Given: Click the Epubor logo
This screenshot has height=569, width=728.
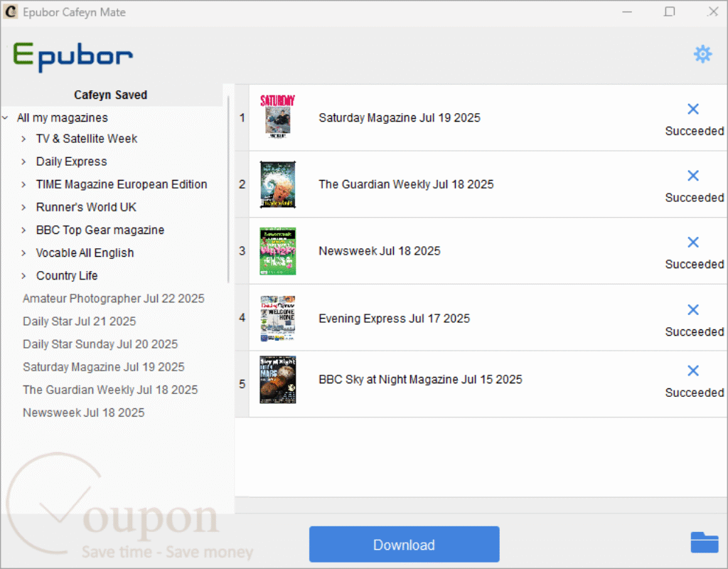Looking at the screenshot, I should (x=73, y=57).
